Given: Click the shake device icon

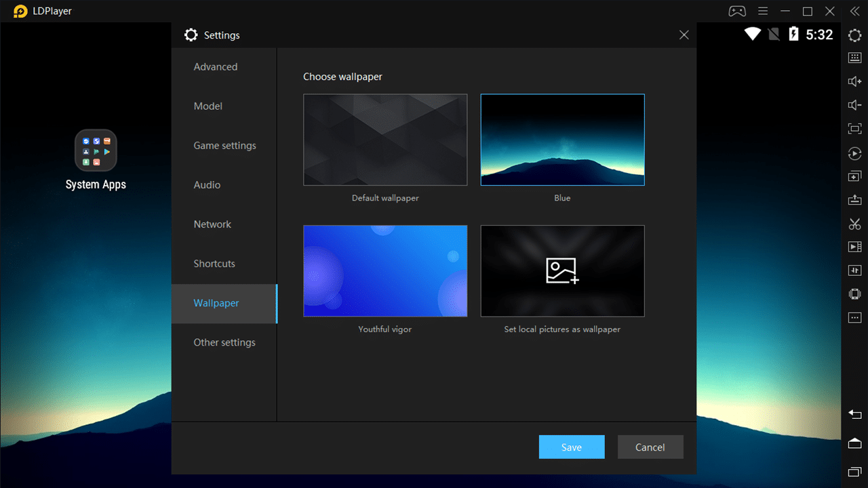Looking at the screenshot, I should [854, 293].
